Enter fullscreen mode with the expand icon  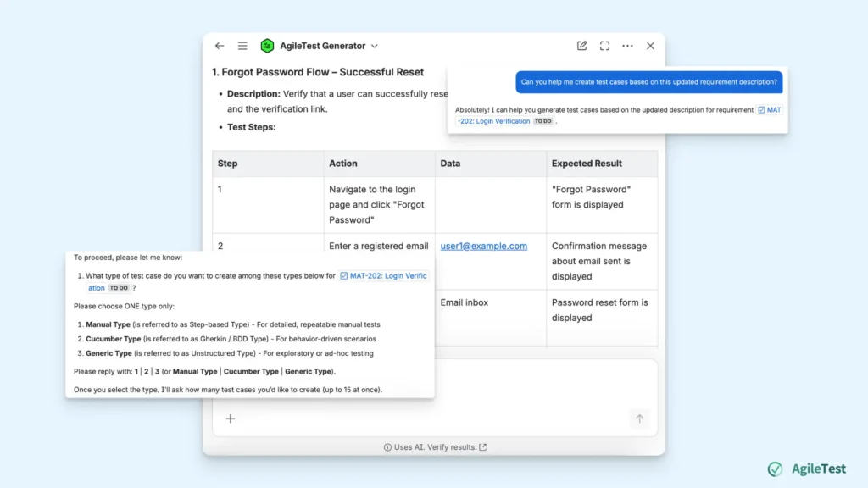604,46
